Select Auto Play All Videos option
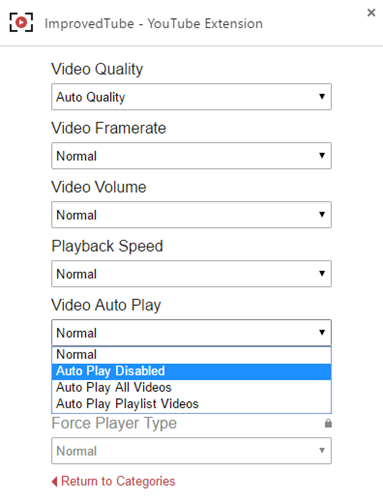The image size is (383, 500). point(191,388)
